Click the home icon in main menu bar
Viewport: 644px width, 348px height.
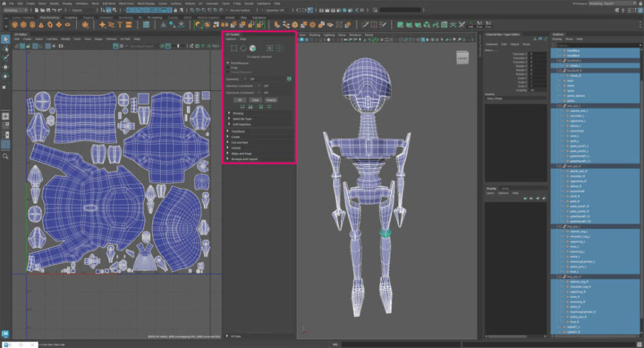point(4,3)
